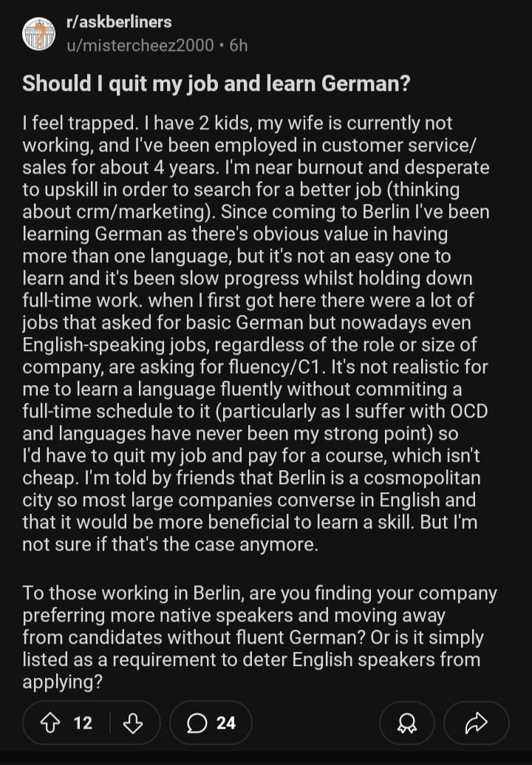This screenshot has width=532, height=765.
Task: Click "not sure if that's the case anymore" line
Action: click(x=170, y=545)
